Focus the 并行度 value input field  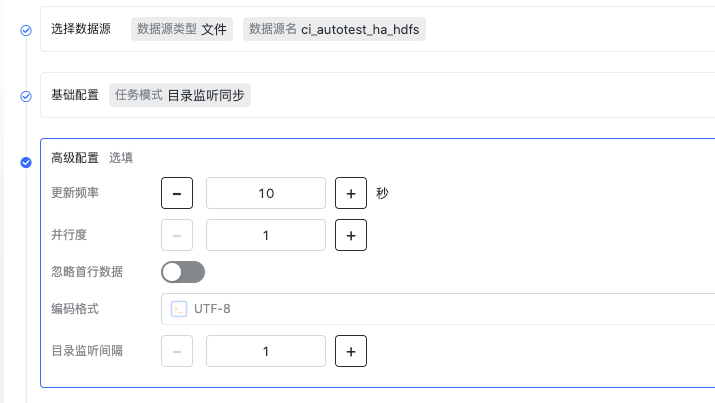click(266, 235)
